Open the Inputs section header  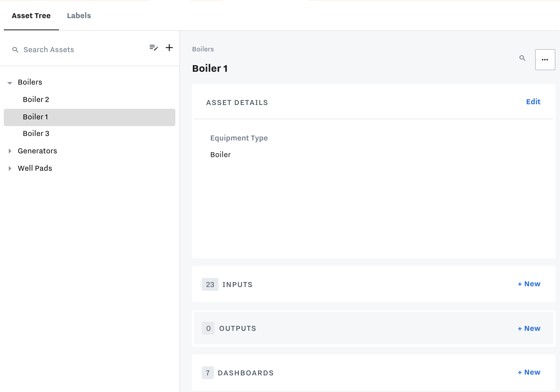(237, 285)
